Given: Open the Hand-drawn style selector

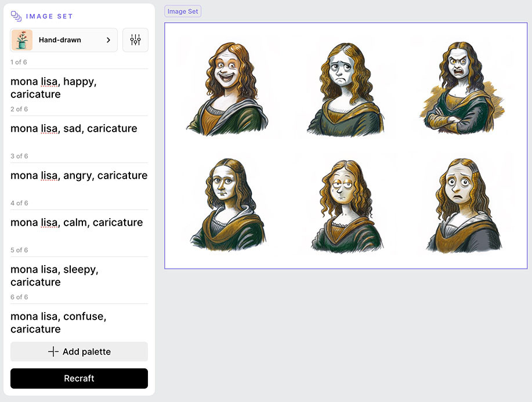Looking at the screenshot, I should 64,40.
